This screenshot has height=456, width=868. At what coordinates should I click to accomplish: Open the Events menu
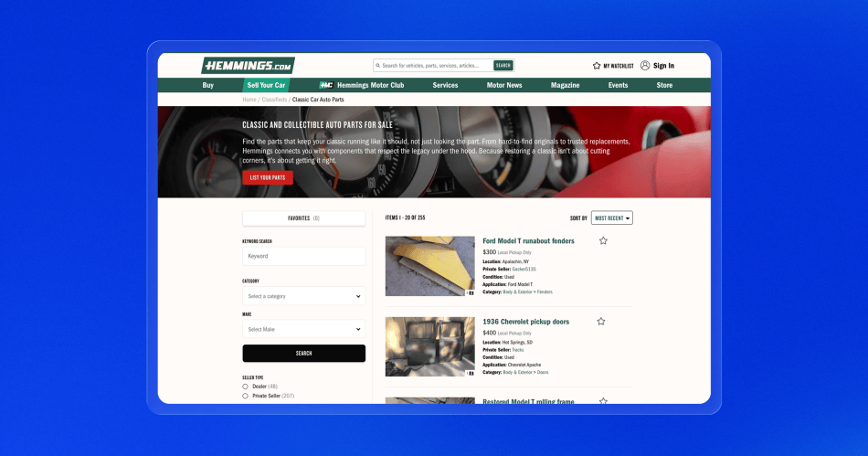click(618, 85)
